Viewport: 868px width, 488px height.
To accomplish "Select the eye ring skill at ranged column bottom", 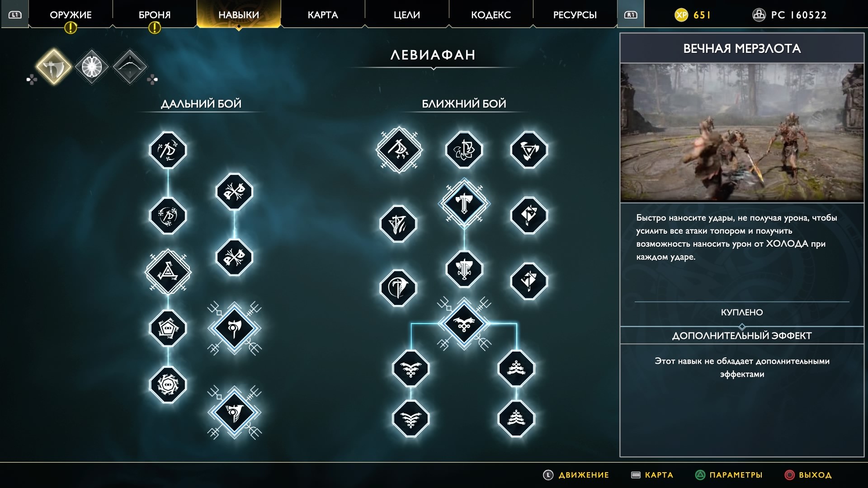I will coord(168,385).
